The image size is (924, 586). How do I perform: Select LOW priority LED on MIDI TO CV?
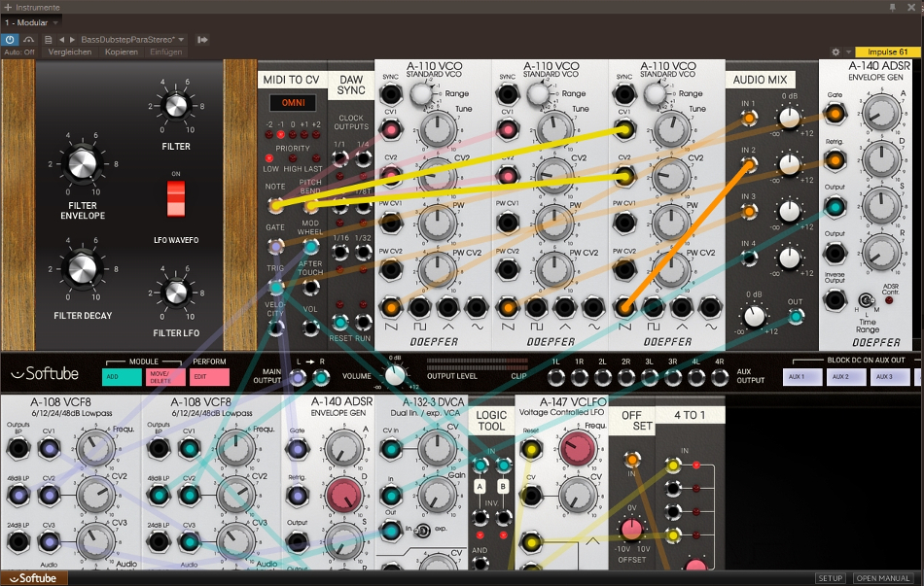(x=269, y=158)
